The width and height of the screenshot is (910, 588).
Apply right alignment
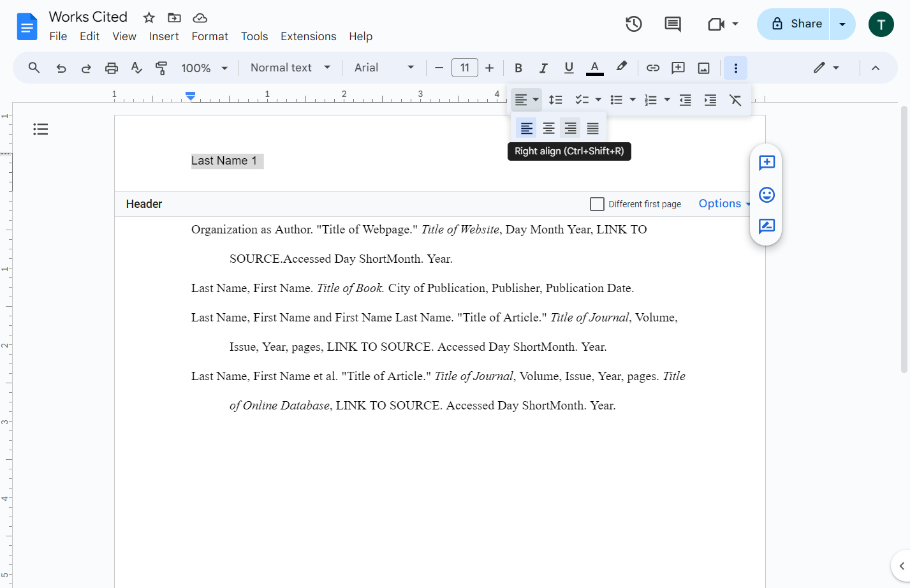tap(571, 128)
